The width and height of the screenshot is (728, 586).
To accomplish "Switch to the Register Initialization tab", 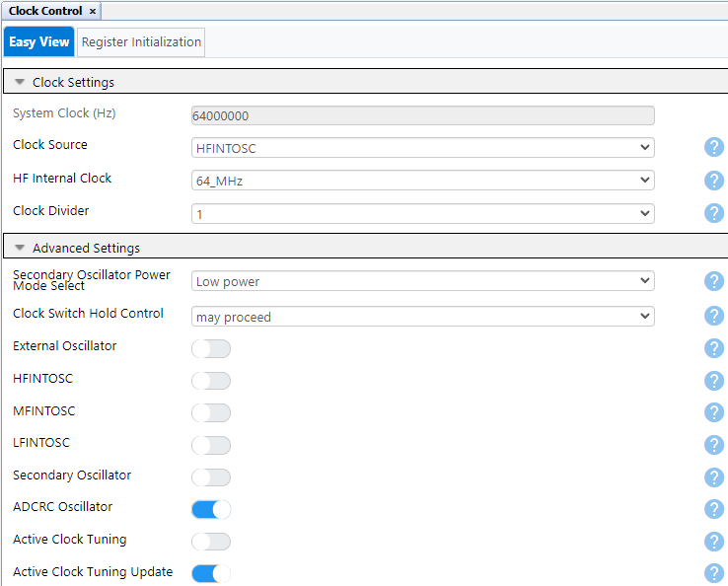I will pos(141,41).
